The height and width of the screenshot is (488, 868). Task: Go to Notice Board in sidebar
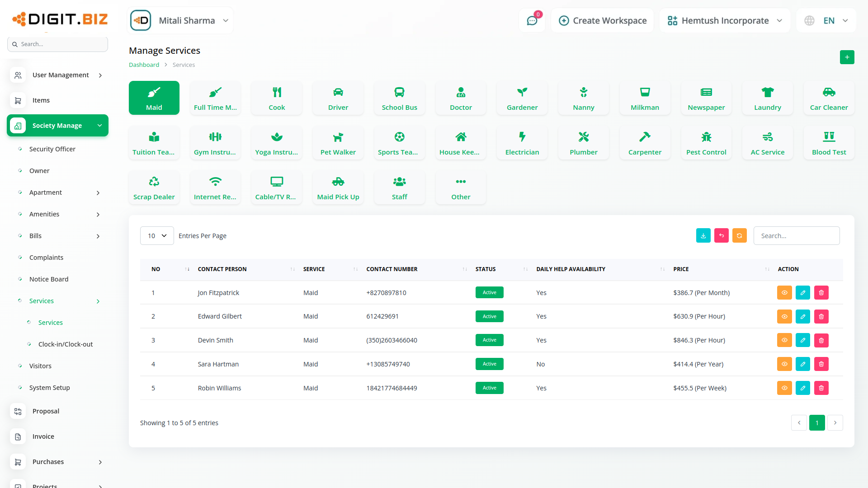[x=49, y=279]
